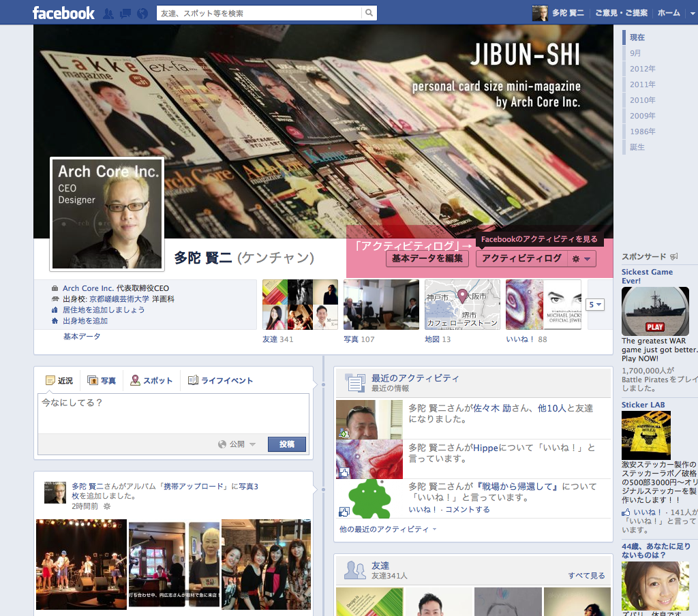Click the Facebook logo
This screenshot has height=616, width=698.
pyautogui.click(x=63, y=13)
